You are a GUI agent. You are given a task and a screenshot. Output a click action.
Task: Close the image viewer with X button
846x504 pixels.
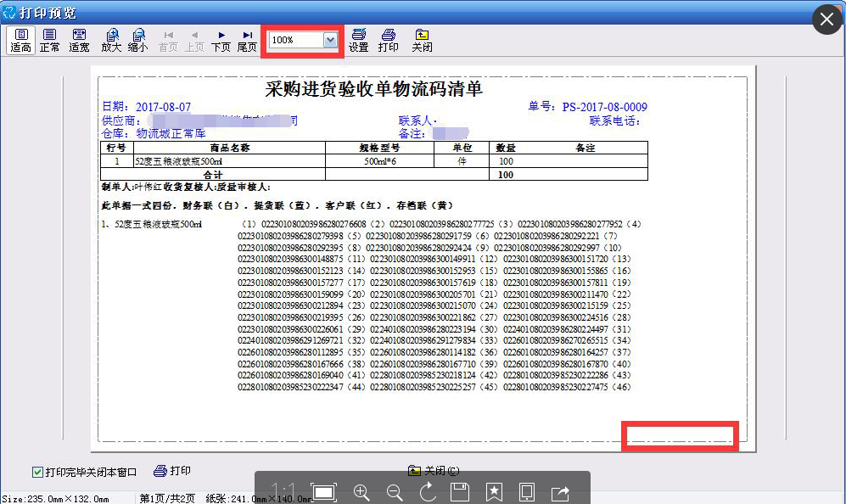point(826,20)
